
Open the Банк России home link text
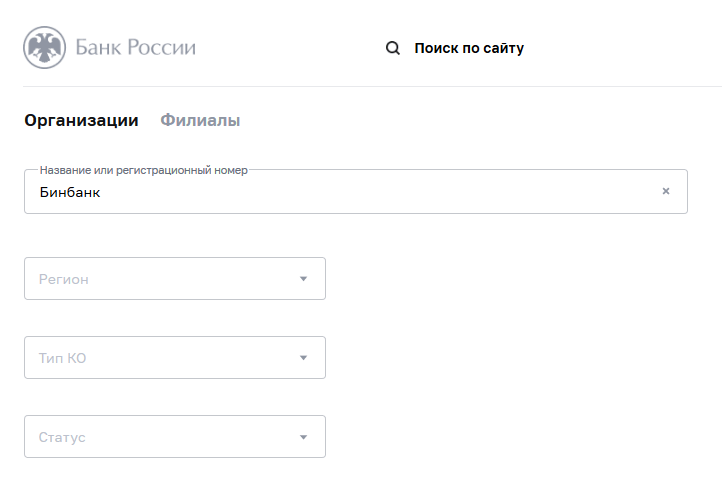tap(135, 47)
